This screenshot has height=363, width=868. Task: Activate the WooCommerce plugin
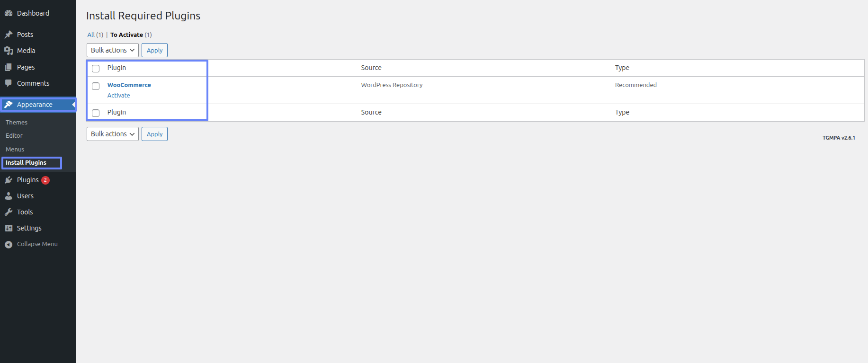click(x=118, y=96)
